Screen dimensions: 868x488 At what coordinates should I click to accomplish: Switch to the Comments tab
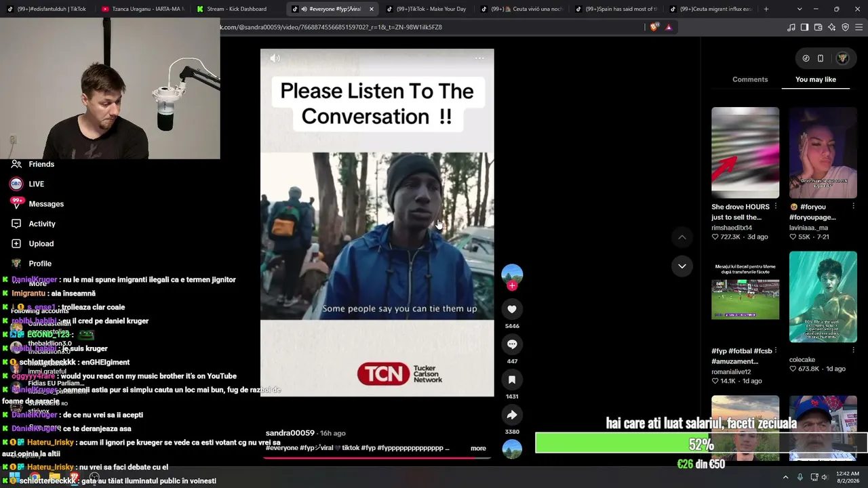(750, 79)
